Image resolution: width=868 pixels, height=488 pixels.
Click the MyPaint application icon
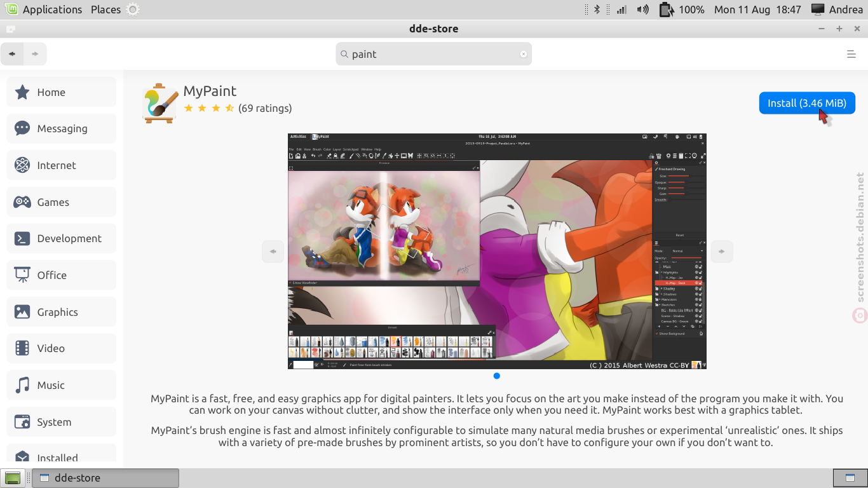[160, 102]
